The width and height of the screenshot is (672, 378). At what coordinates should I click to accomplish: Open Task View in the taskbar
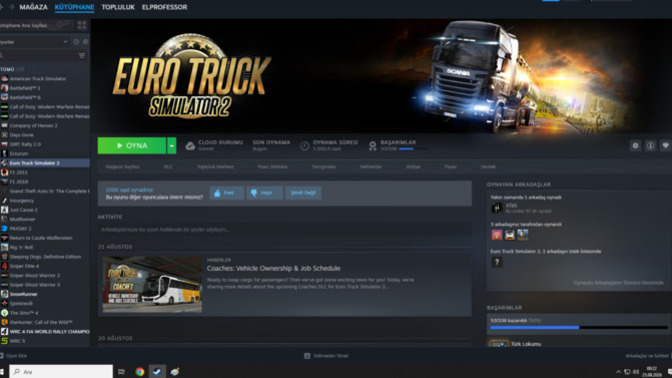[x=121, y=372]
